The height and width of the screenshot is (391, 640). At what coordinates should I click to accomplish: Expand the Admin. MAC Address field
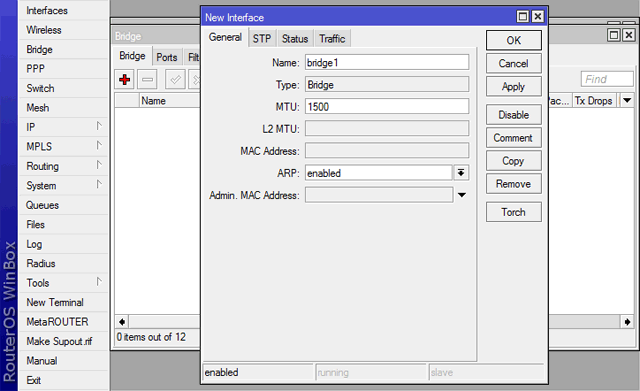[462, 195]
